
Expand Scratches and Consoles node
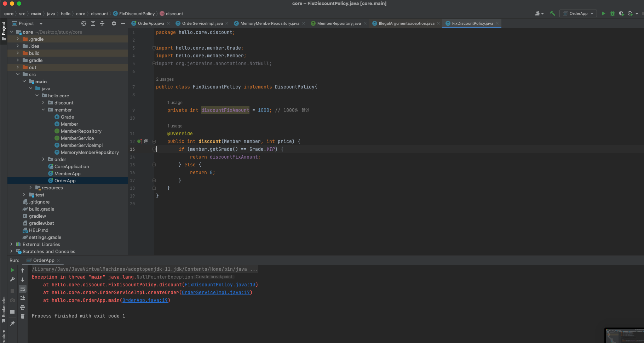(11, 251)
